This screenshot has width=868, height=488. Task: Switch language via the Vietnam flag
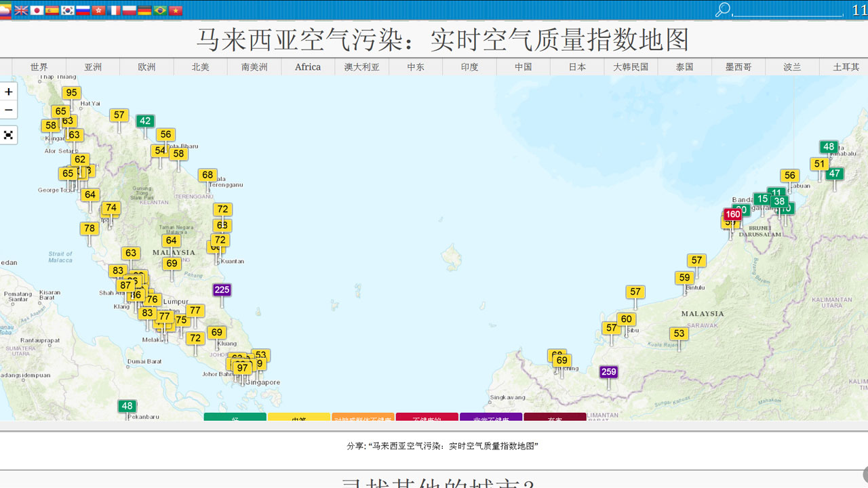176,10
